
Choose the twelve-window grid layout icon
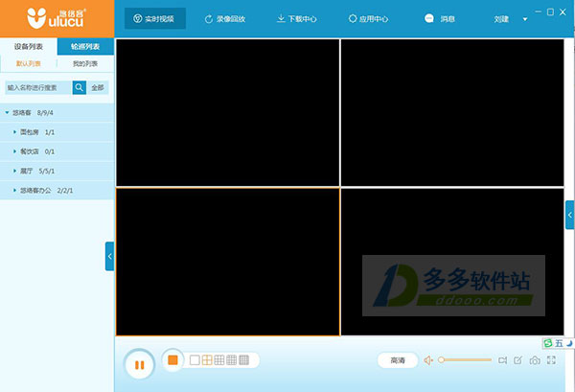[x=231, y=360]
